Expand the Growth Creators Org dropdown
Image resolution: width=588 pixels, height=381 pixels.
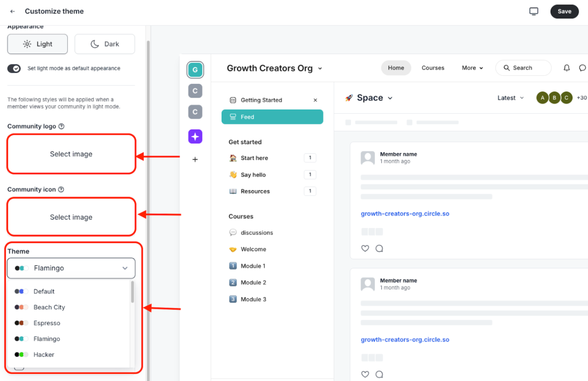coord(320,68)
